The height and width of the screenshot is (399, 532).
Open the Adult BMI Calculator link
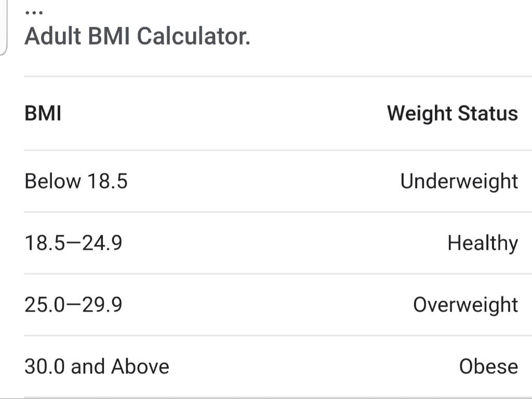coord(137,36)
